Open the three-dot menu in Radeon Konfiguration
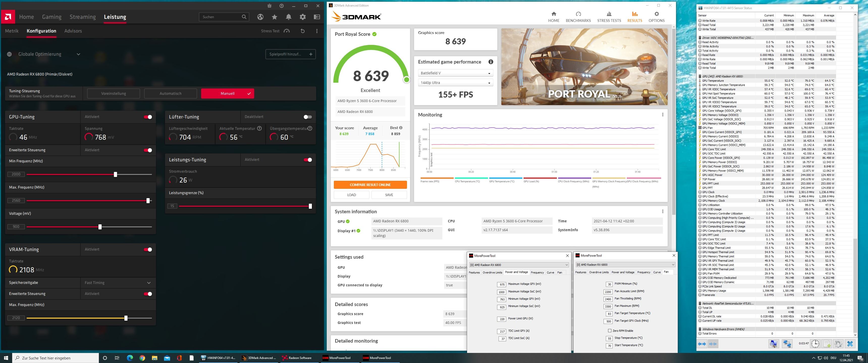Screen dimensions: 868x363 coord(317,31)
